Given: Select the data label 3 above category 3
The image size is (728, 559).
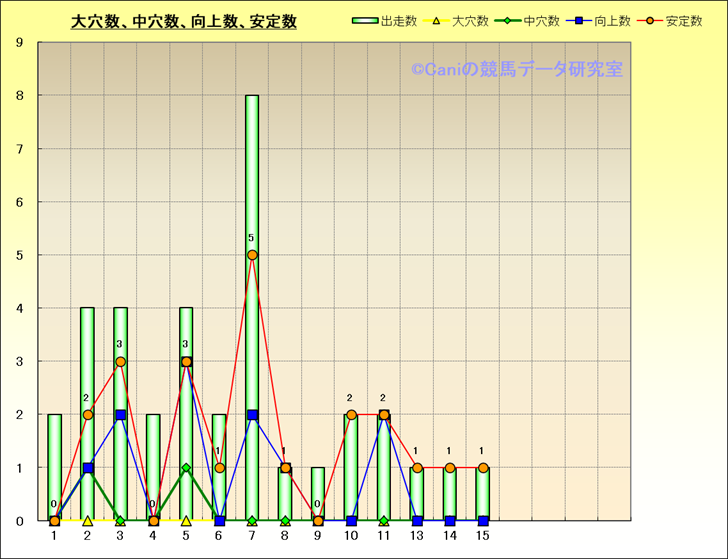Looking at the screenshot, I should click(119, 345).
